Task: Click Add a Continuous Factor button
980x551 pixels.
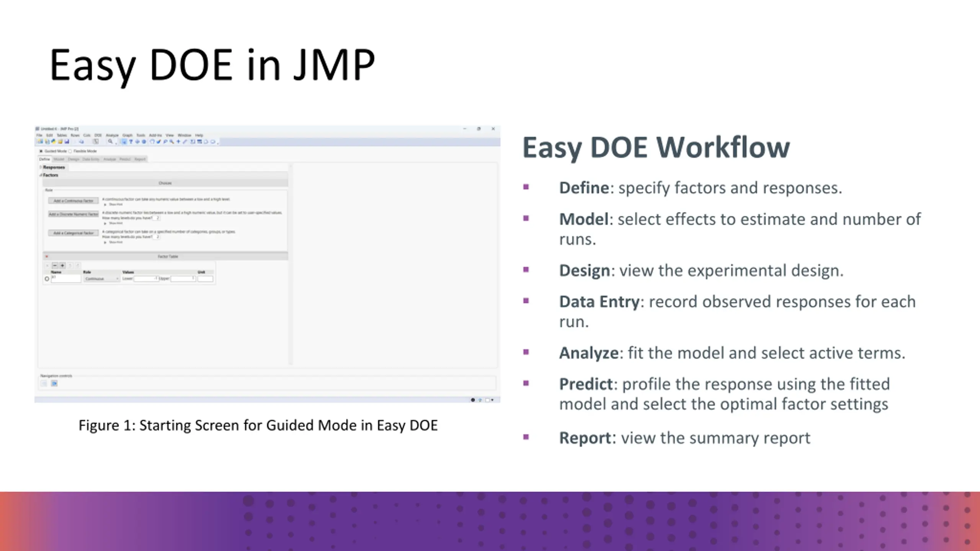Action: 73,201
